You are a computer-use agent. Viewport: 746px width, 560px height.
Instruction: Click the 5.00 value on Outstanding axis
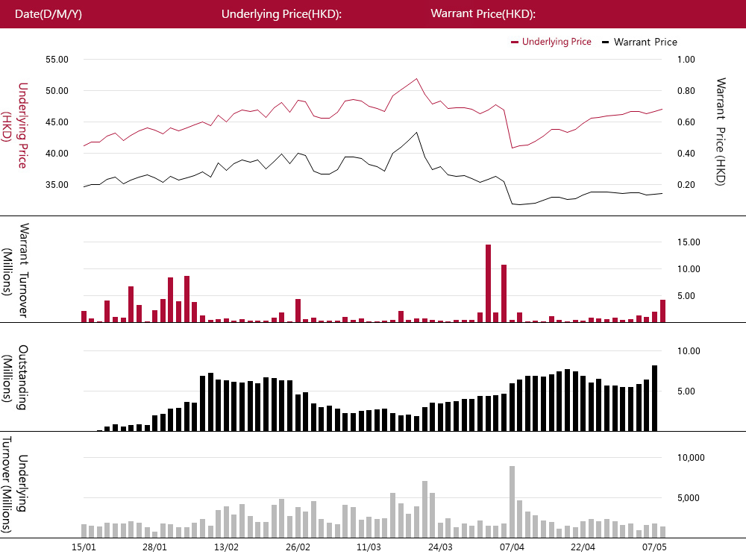click(686, 391)
